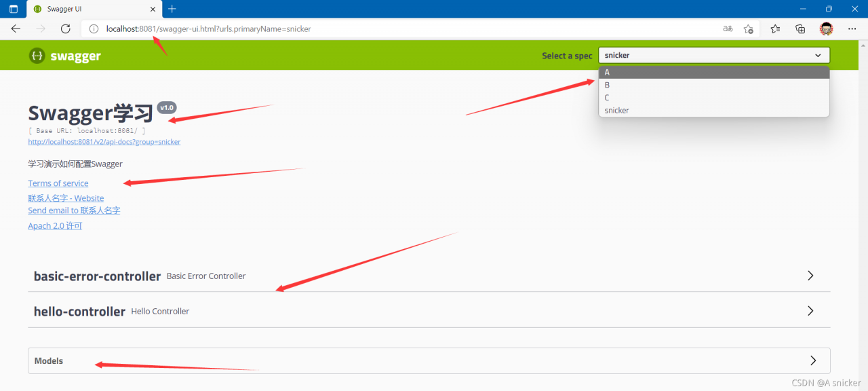This screenshot has height=391, width=868.
Task: Click the Swagger学习 title
Action: 90,113
